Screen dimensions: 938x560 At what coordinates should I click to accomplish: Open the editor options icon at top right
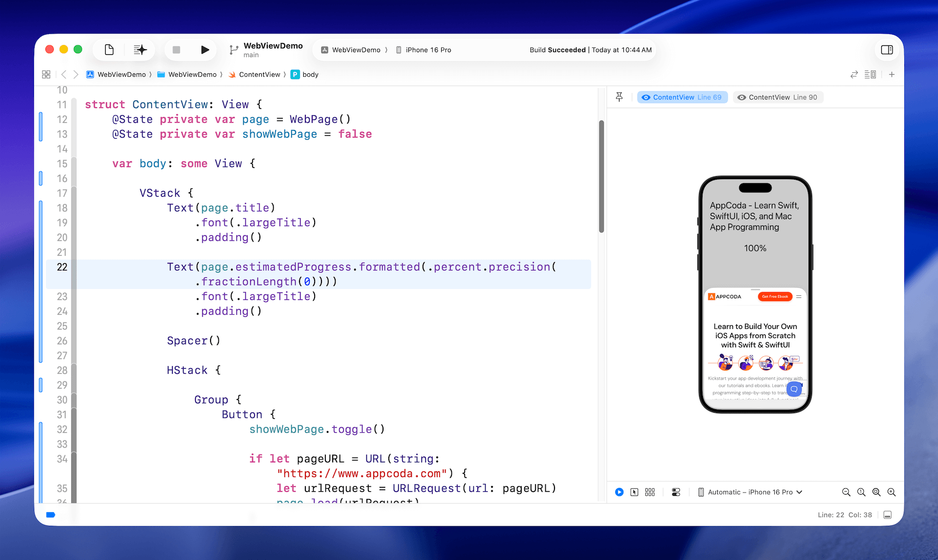(x=871, y=74)
